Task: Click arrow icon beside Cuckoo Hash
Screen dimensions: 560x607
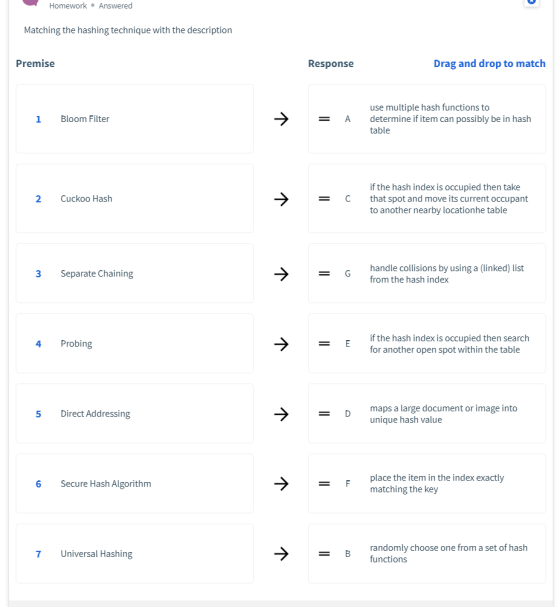Action: 281,199
